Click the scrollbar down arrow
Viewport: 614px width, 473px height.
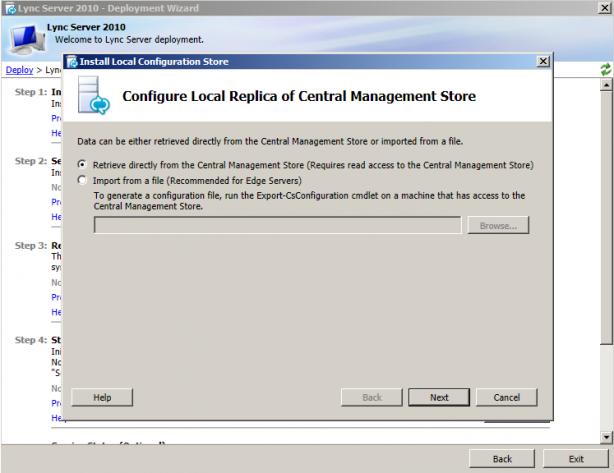(606, 437)
